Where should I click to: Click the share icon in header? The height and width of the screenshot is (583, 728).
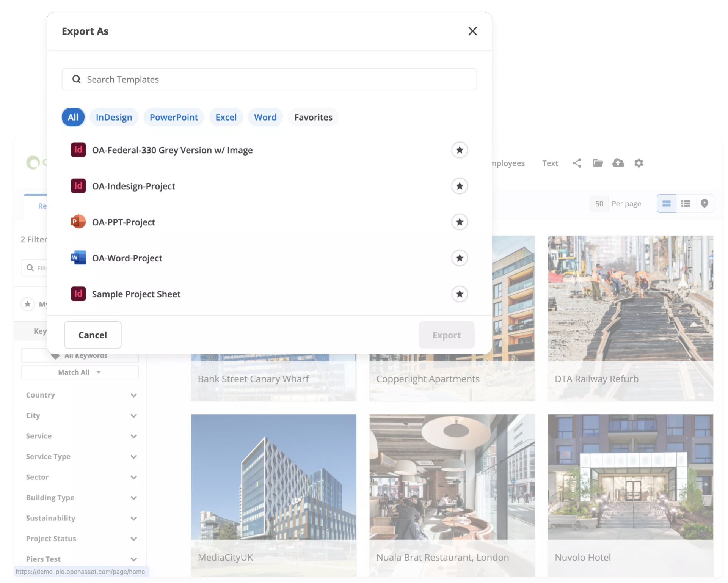[x=577, y=163]
